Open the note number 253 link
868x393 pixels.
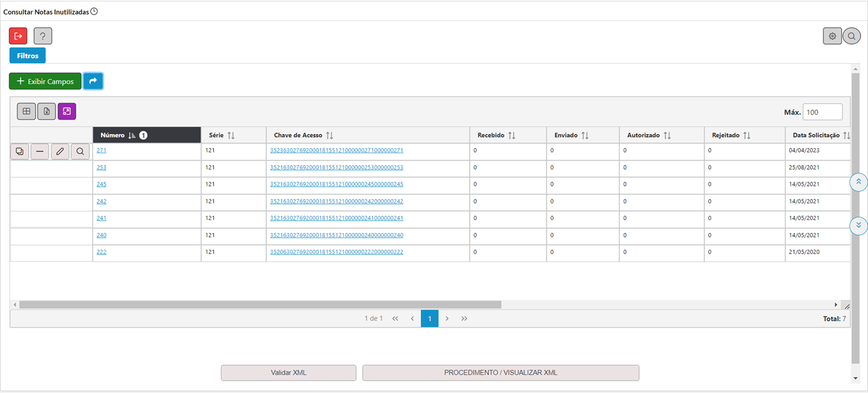101,167
